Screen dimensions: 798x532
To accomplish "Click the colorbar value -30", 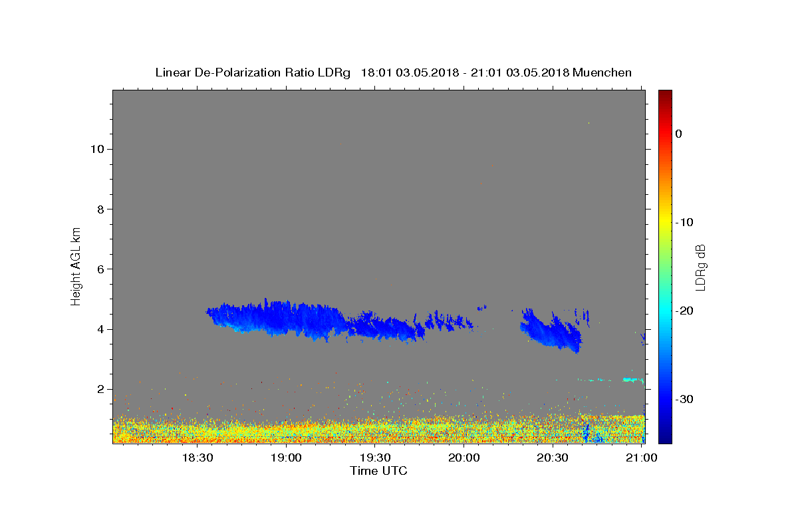I will (x=684, y=399).
